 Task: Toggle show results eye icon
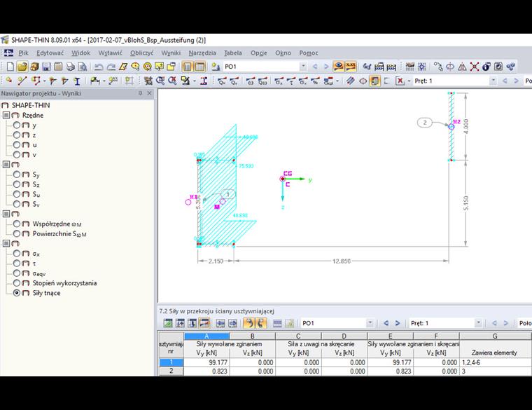point(338,67)
